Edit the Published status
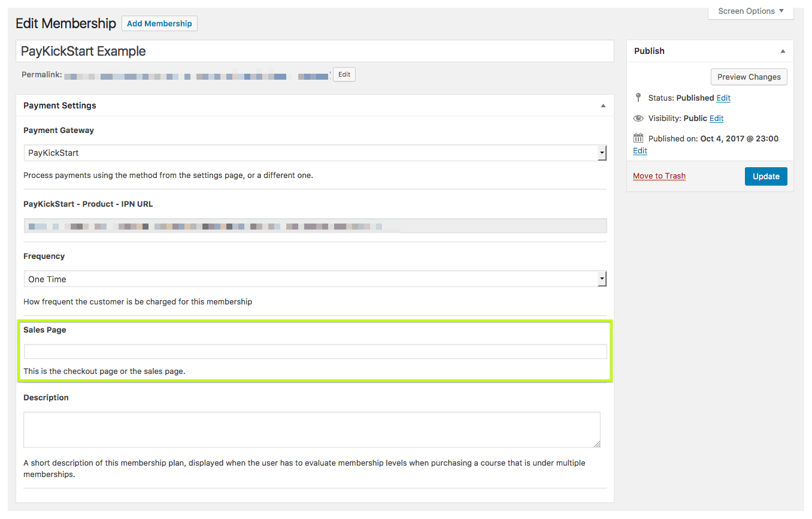The width and height of the screenshot is (812, 519). click(723, 98)
